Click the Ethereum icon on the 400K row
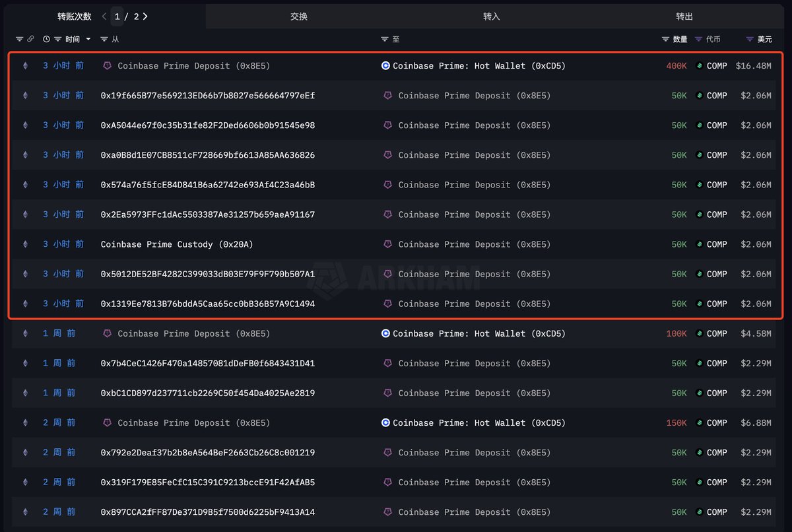 (26, 66)
